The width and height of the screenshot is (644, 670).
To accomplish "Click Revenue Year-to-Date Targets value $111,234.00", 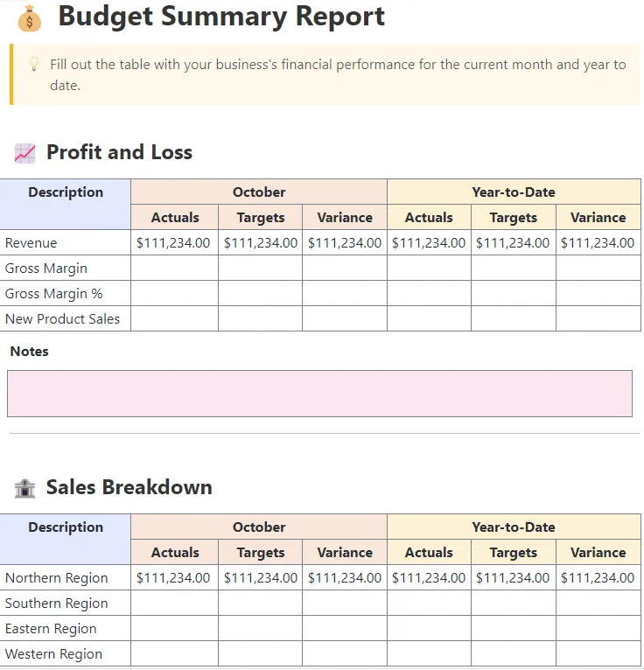I will coord(513,243).
